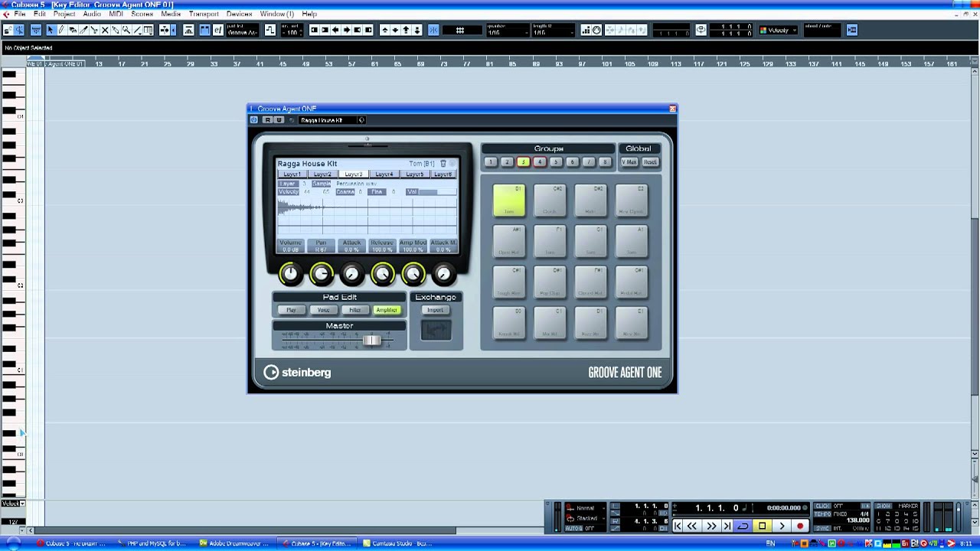
Task: Click the Master volume fader handle
Action: coord(371,341)
